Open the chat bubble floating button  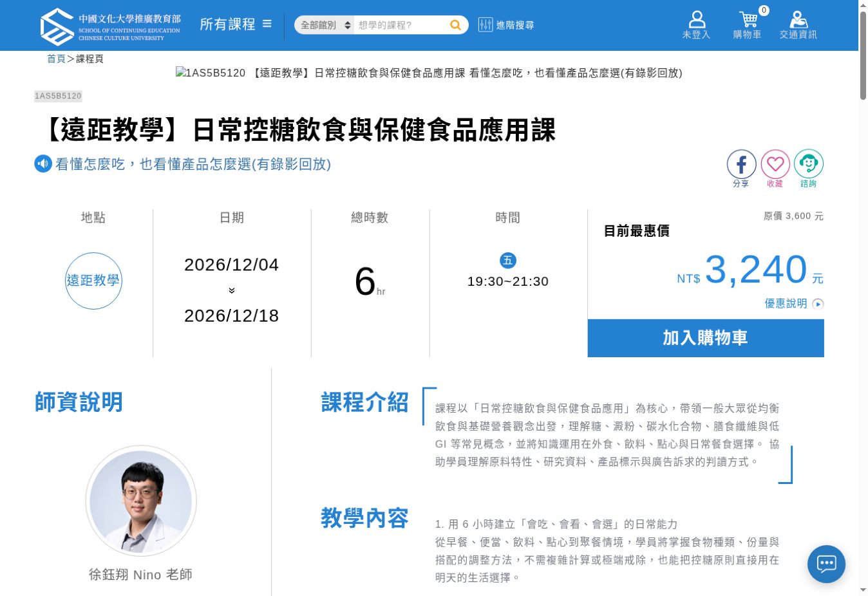pos(826,564)
